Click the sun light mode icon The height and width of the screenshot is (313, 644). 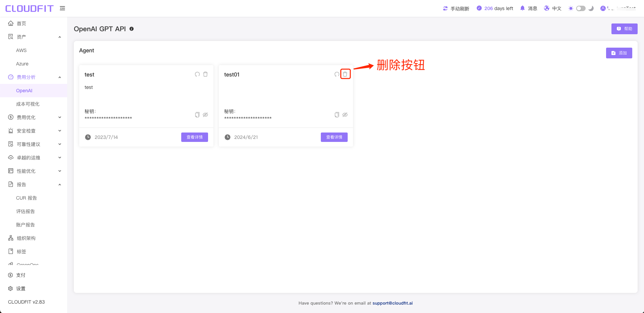571,8
